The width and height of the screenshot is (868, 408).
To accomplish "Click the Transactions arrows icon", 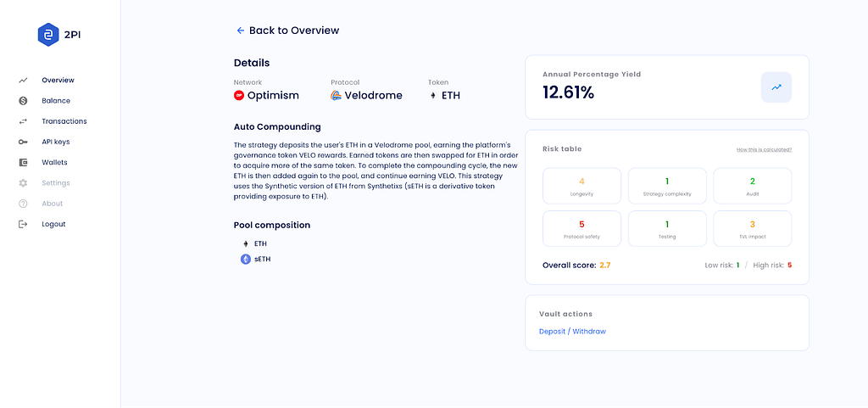I will [x=23, y=121].
